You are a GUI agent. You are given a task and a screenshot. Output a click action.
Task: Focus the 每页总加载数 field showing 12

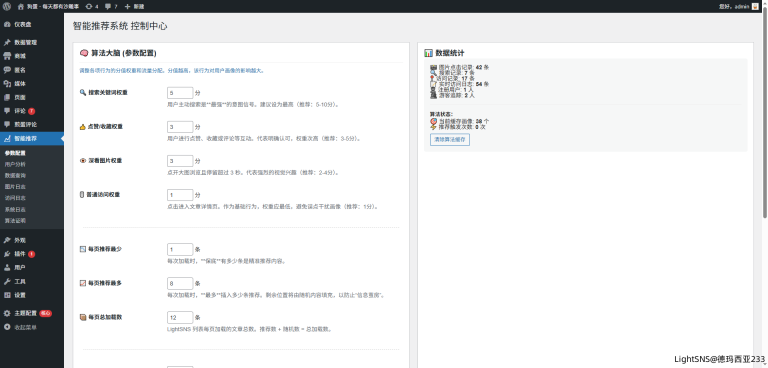[x=180, y=318]
